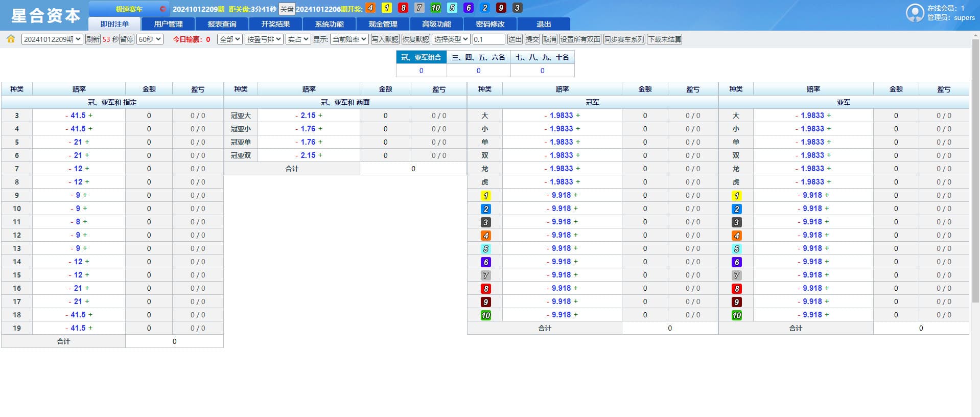Open the 选择类型 dropdown
Image resolution: width=980 pixels, height=417 pixels.
pyautogui.click(x=451, y=39)
